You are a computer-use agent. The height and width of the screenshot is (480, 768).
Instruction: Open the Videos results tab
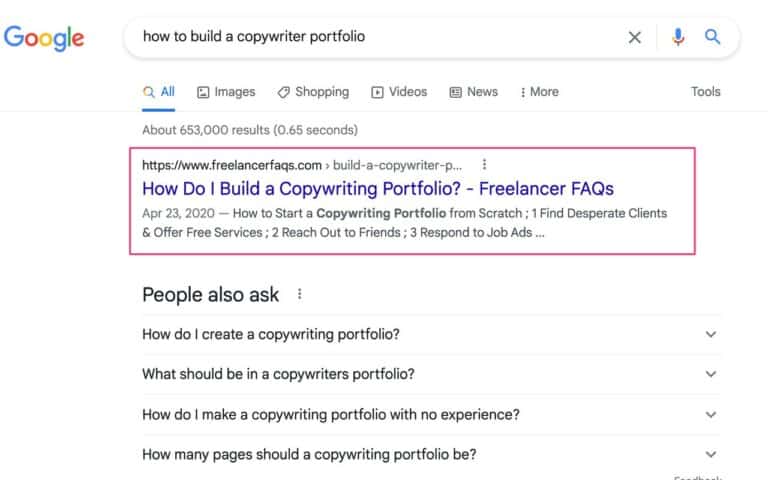pos(399,92)
